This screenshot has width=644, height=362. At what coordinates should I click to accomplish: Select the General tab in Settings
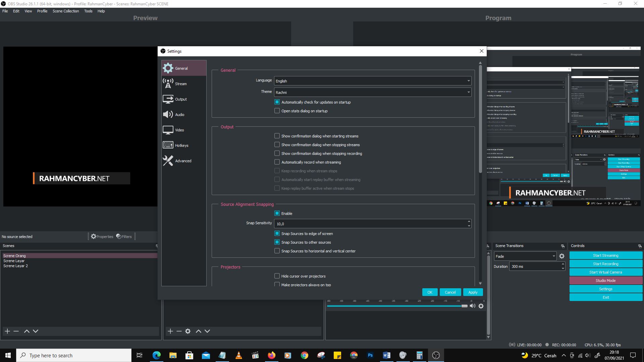pos(181,68)
